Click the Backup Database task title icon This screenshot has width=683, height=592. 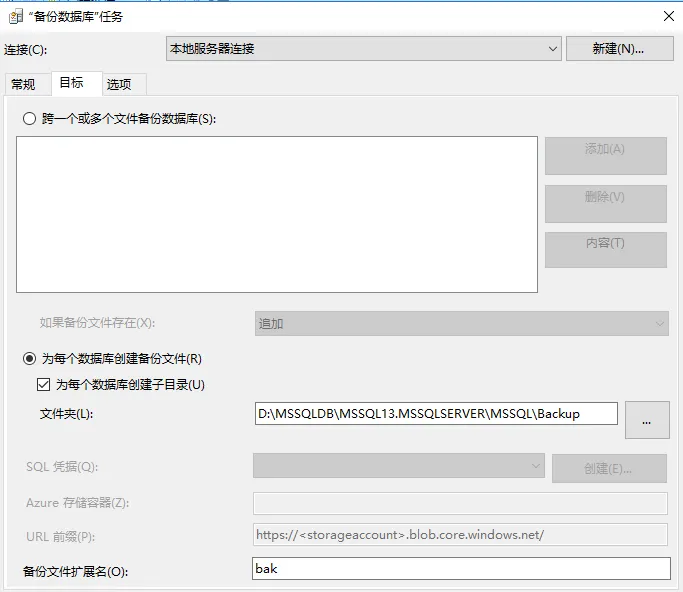16,17
